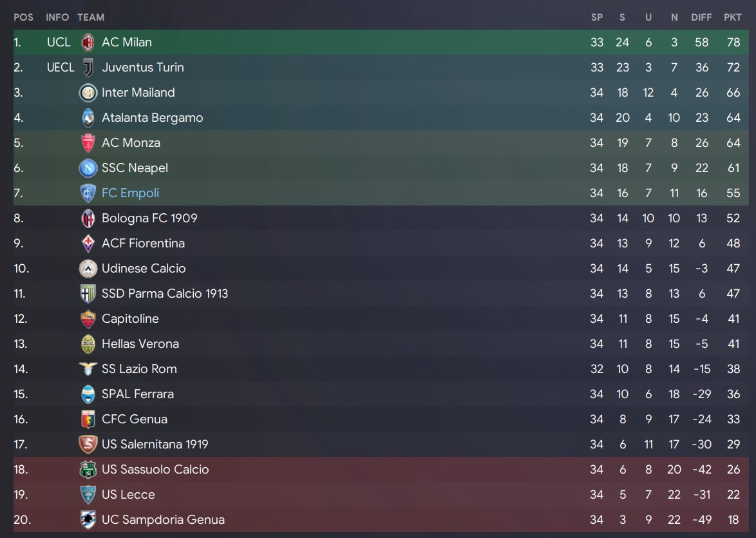Open the Bologna FC 1909 team name
756x538 pixels.
click(149, 218)
